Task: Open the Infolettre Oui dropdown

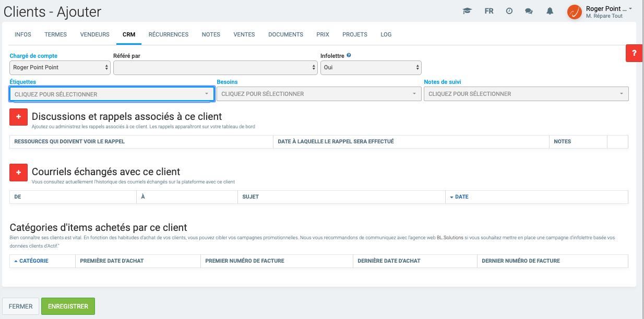Action: coord(371,68)
